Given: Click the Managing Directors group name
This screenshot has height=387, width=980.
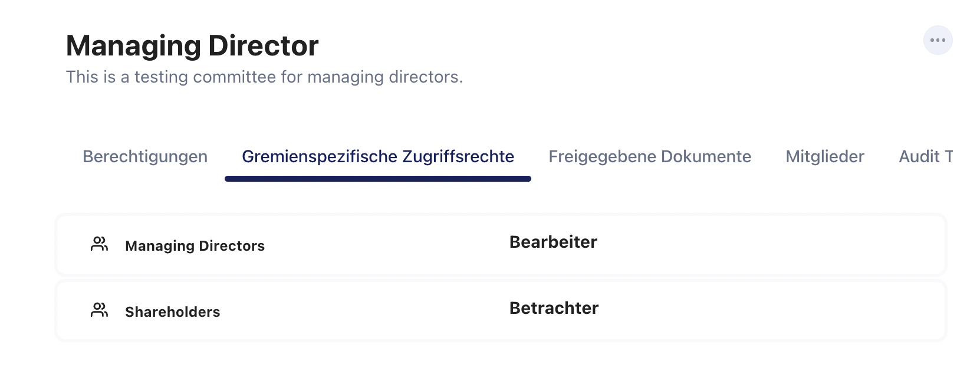Looking at the screenshot, I should [x=195, y=246].
